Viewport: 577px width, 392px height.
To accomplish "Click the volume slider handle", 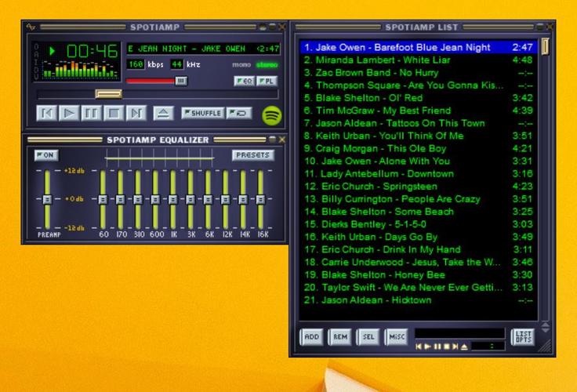I will 180,81.
